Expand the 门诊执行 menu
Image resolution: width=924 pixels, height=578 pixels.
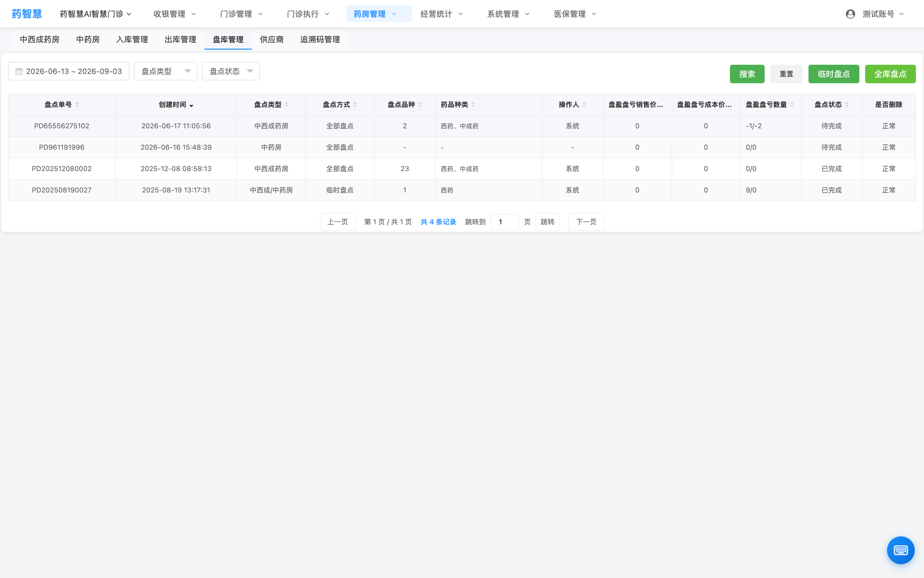[308, 14]
